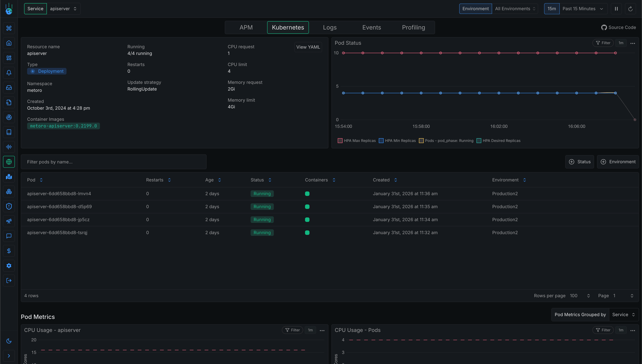Click the View YAML button
This screenshot has width=642, height=364.
tap(308, 47)
